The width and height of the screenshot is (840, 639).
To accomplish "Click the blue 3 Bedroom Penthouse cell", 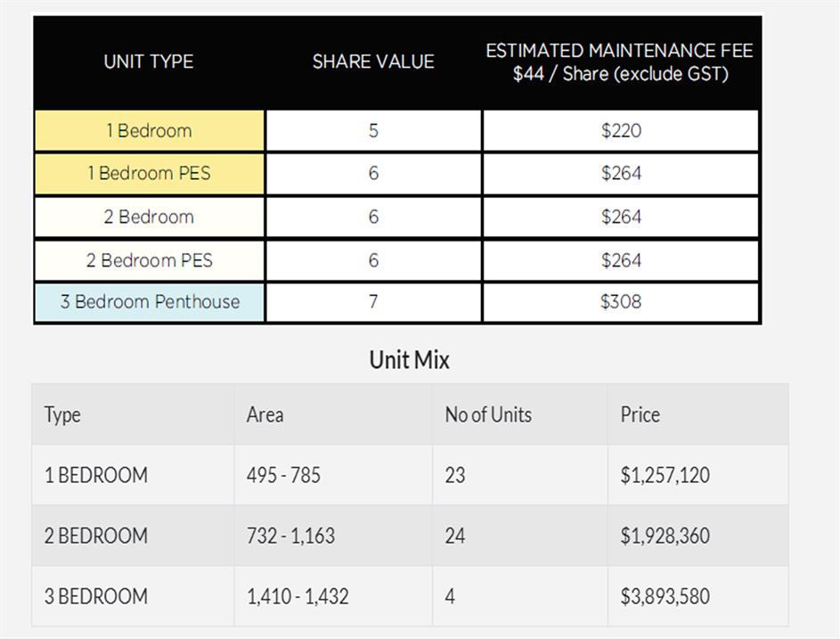I will 150,301.
